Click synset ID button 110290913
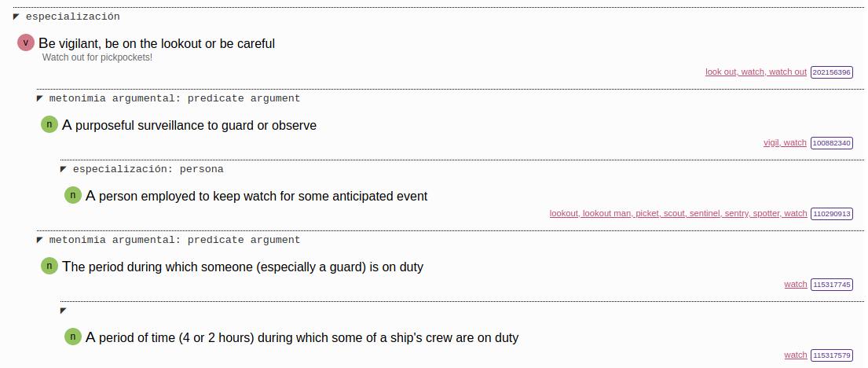The width and height of the screenshot is (868, 368). coord(832,213)
